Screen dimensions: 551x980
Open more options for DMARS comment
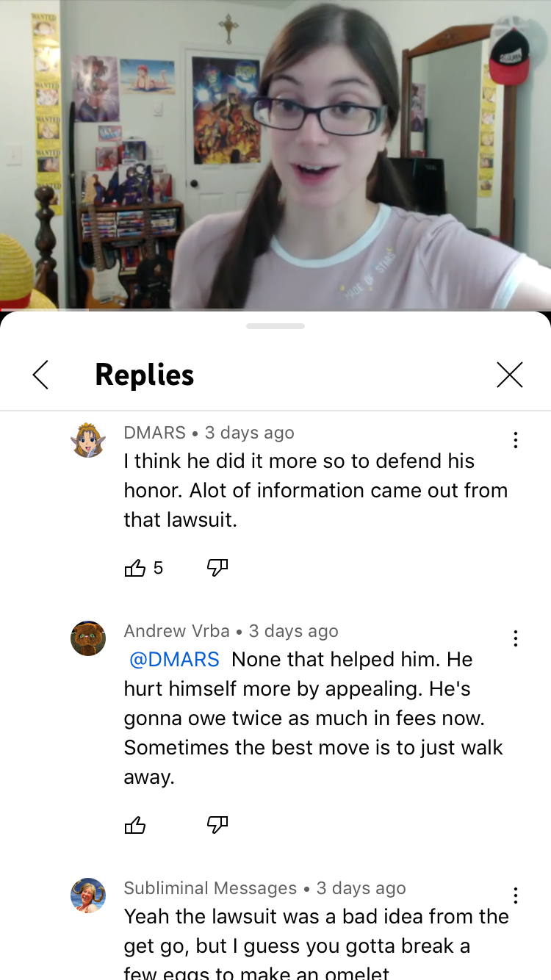point(516,440)
